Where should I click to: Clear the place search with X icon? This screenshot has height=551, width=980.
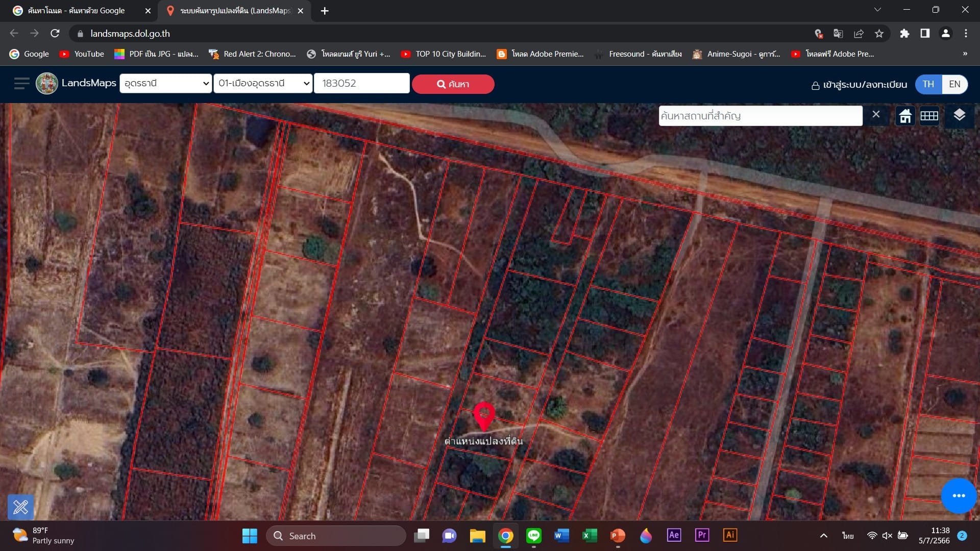coord(876,115)
